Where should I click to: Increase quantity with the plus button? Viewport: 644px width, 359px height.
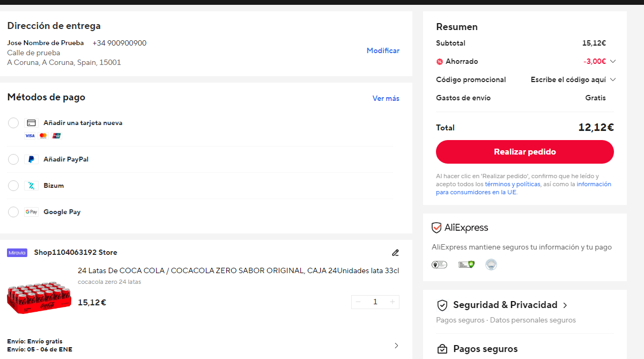point(393,302)
